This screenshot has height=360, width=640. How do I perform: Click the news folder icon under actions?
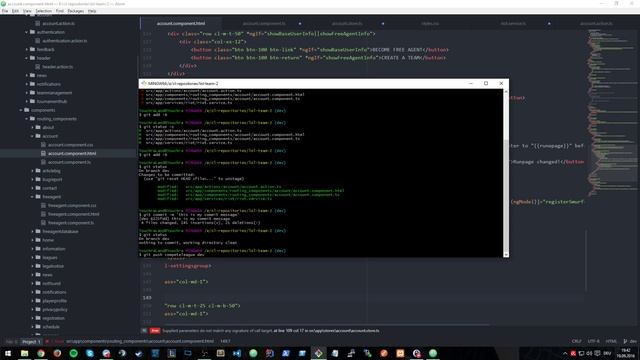pyautogui.click(x=33, y=75)
